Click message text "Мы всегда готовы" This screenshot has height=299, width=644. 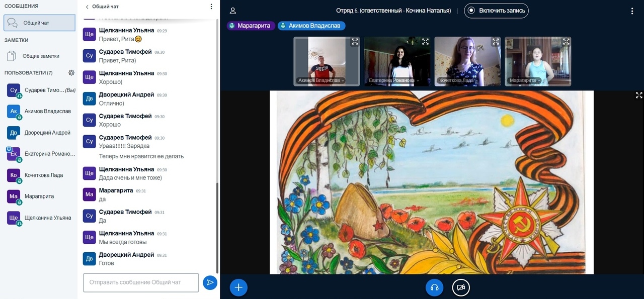(123, 242)
